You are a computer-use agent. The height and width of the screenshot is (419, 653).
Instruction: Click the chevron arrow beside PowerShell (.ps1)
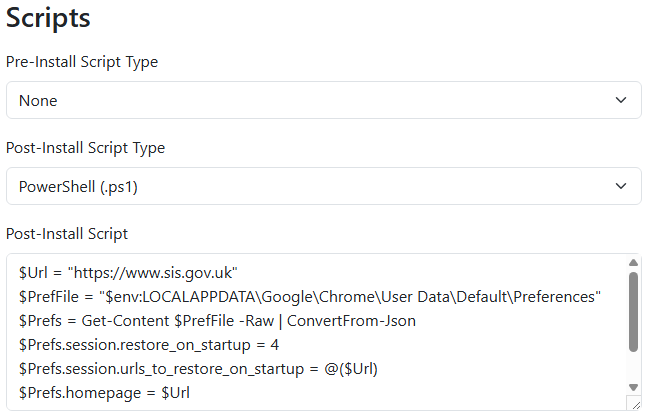[621, 186]
